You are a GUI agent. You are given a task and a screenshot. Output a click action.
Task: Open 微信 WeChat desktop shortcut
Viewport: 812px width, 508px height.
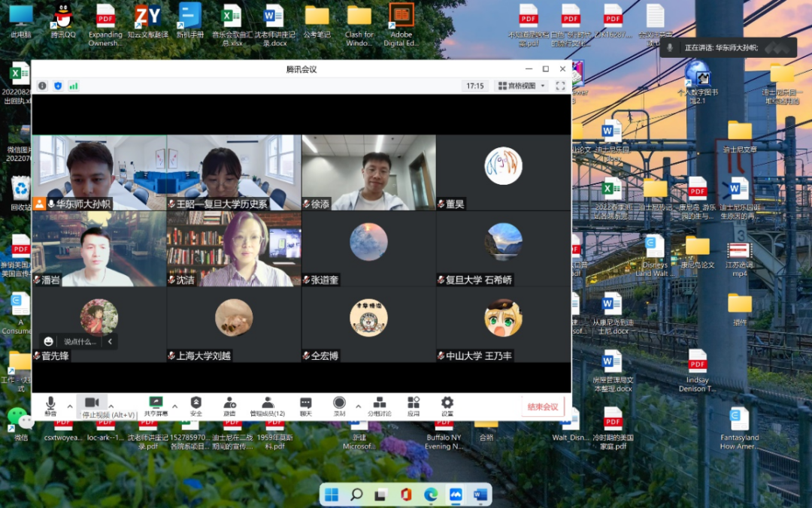(x=21, y=425)
